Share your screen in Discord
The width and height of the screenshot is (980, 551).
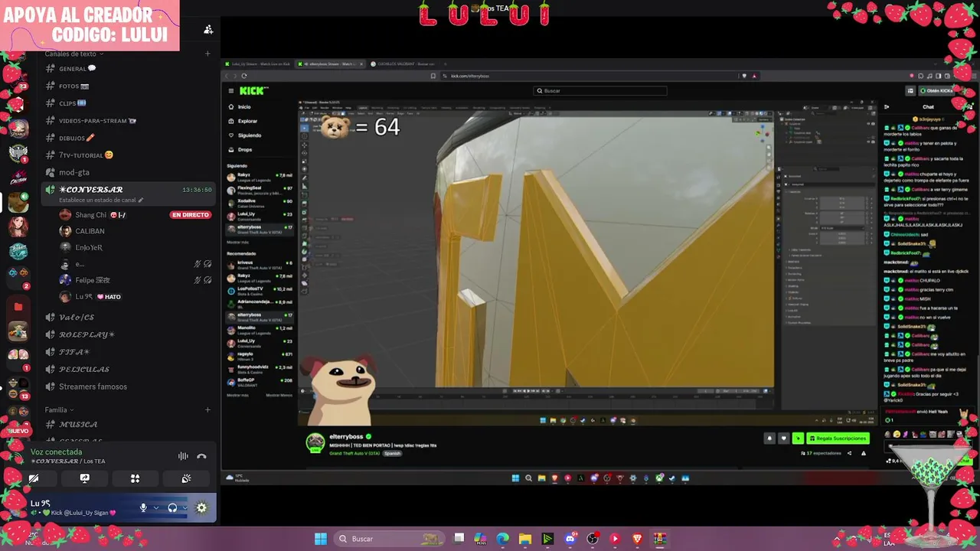85,478
